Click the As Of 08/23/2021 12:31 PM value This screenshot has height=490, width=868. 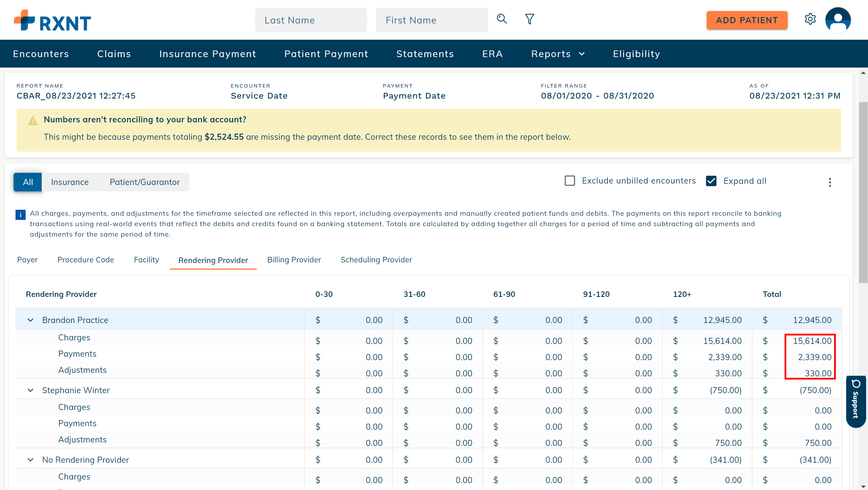pos(794,96)
